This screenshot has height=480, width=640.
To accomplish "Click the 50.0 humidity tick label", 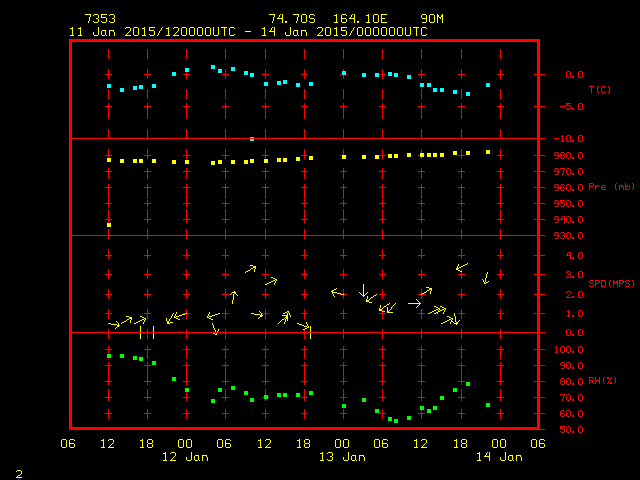I will coord(570,430).
